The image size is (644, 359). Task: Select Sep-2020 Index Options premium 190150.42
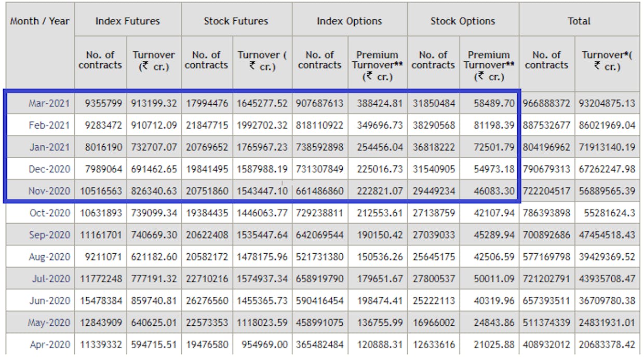(x=380, y=235)
